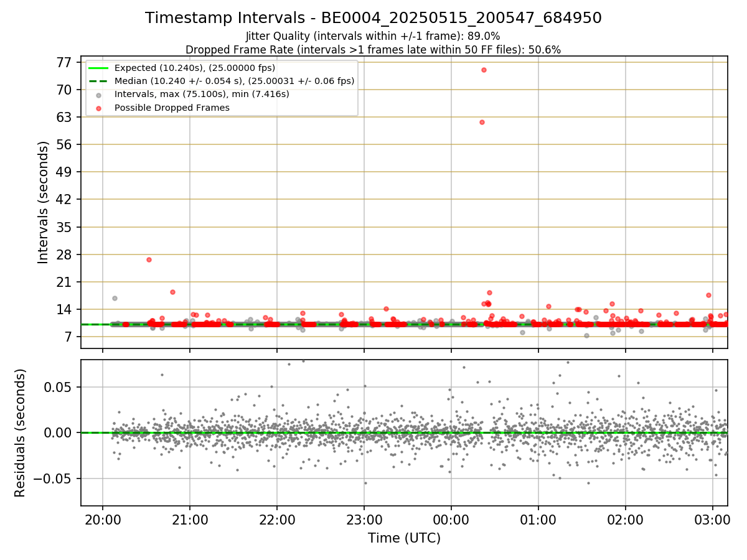Click the 49 y-axis tick label

[64, 172]
